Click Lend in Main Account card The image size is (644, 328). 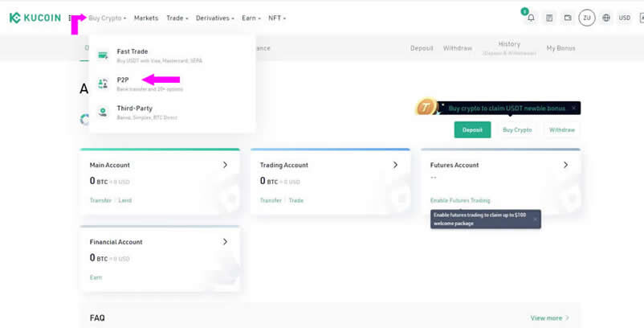point(125,201)
